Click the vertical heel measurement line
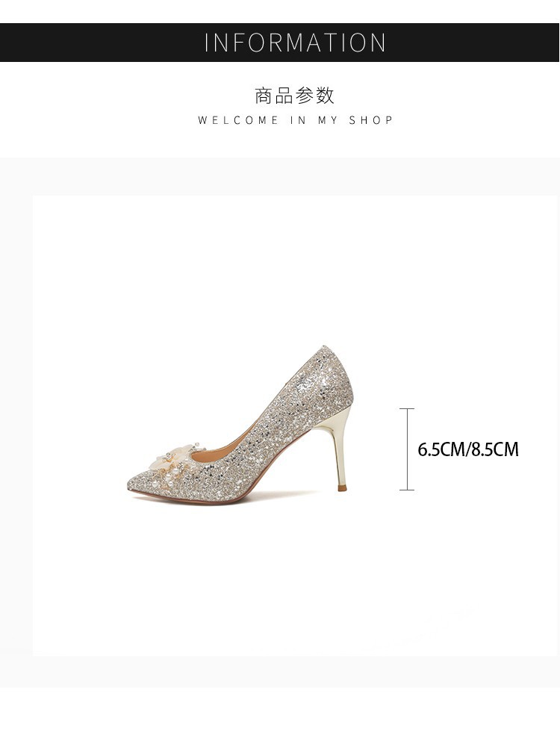Viewport: 560px width, 745px height. pyautogui.click(x=407, y=449)
